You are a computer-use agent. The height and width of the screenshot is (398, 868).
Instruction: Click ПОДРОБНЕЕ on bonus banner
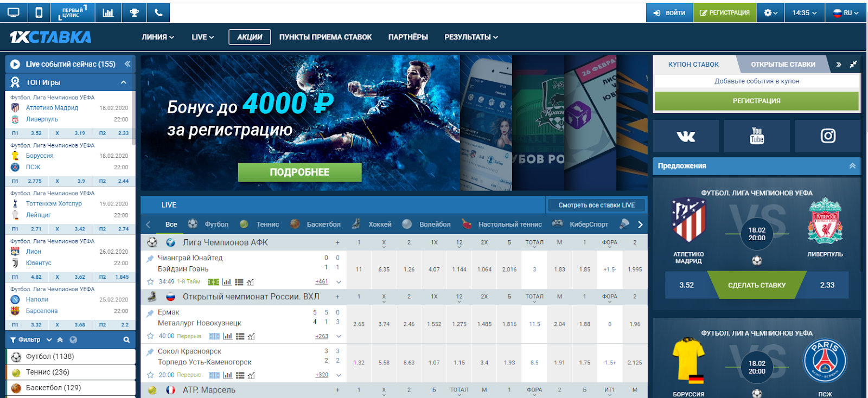[x=299, y=172]
